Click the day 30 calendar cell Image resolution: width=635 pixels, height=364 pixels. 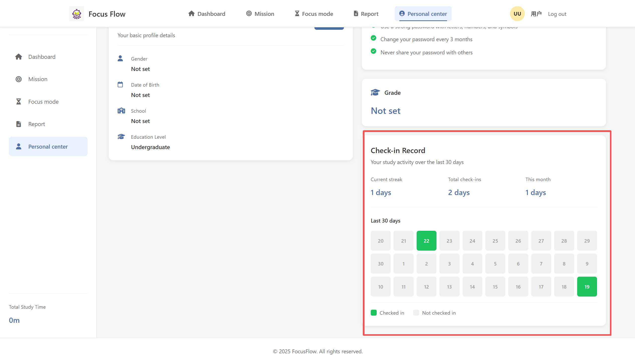380,264
